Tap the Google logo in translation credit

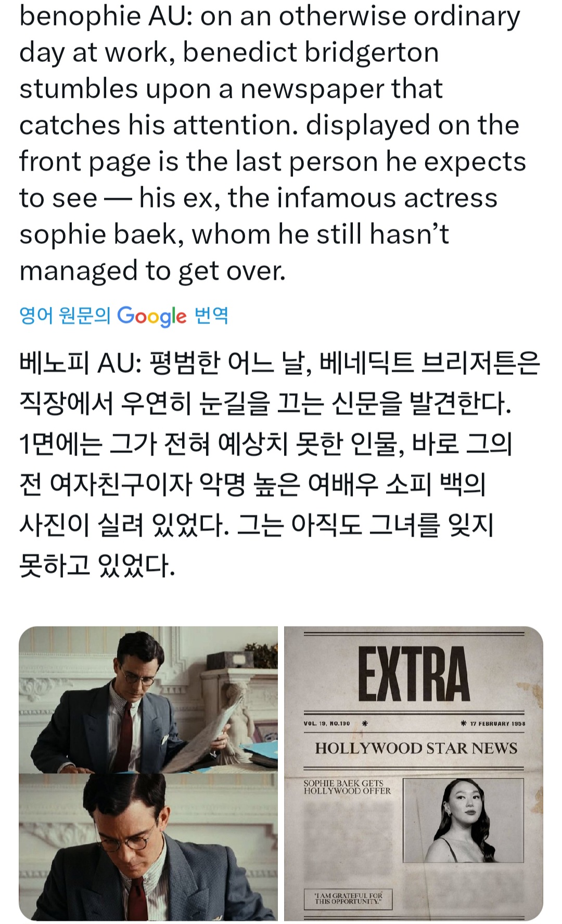[x=151, y=316]
